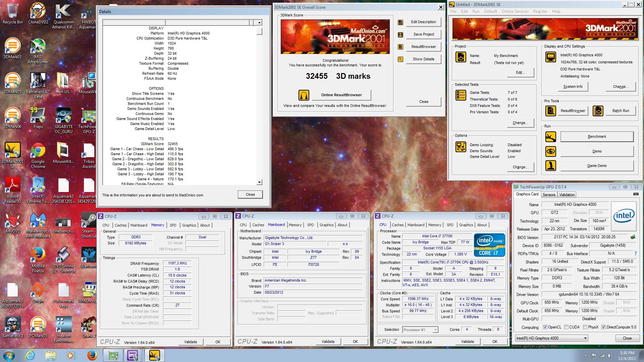The height and width of the screenshot is (362, 644).
Task: Open the Origin desktop shortcut
Action: [38, 292]
